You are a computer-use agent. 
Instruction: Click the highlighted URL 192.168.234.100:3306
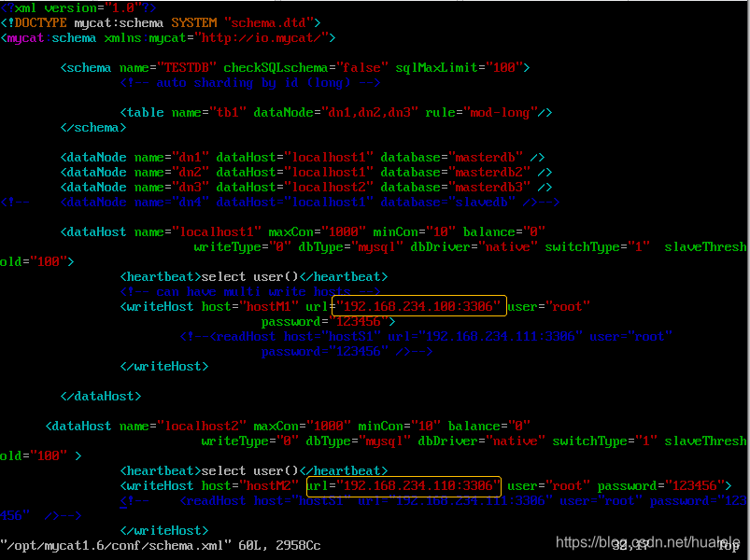pos(417,305)
